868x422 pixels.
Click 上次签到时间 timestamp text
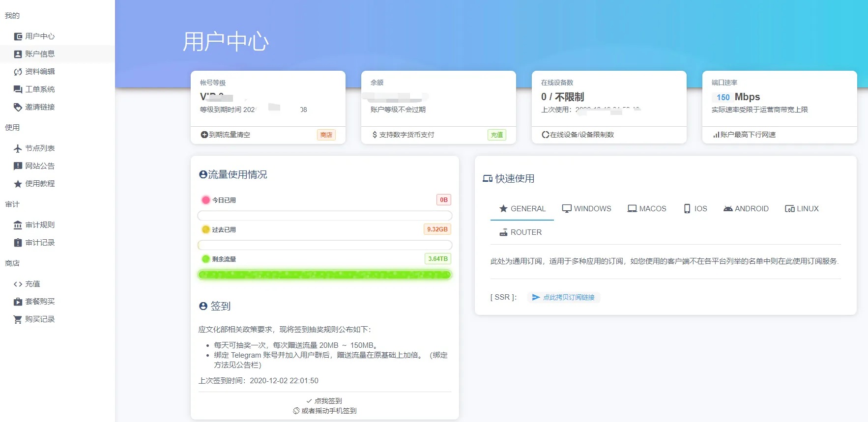tap(259, 381)
